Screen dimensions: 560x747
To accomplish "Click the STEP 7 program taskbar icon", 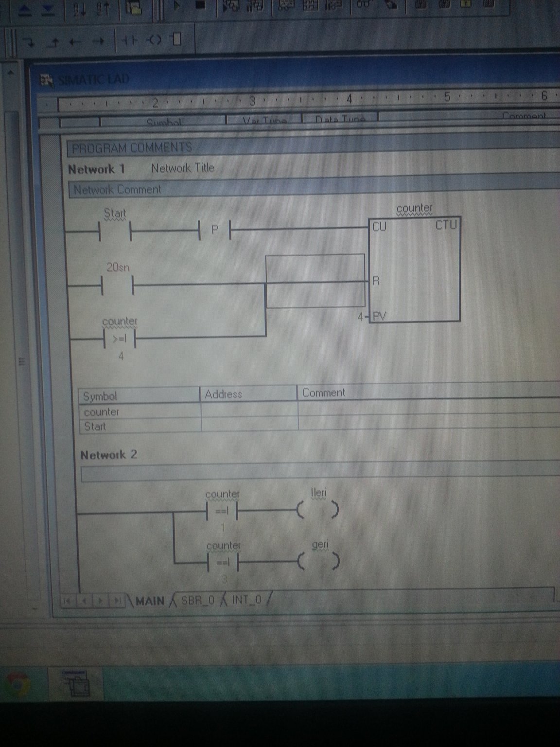I will point(76,683).
